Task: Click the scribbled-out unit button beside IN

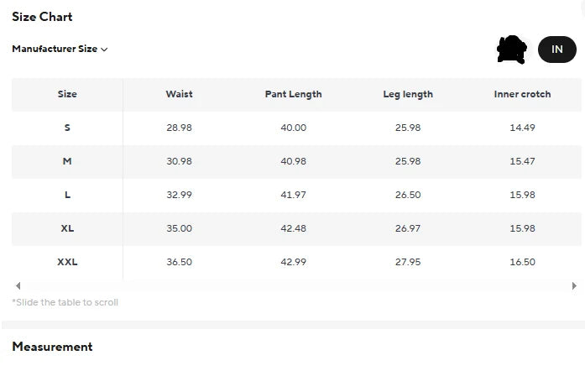Action: coord(512,50)
